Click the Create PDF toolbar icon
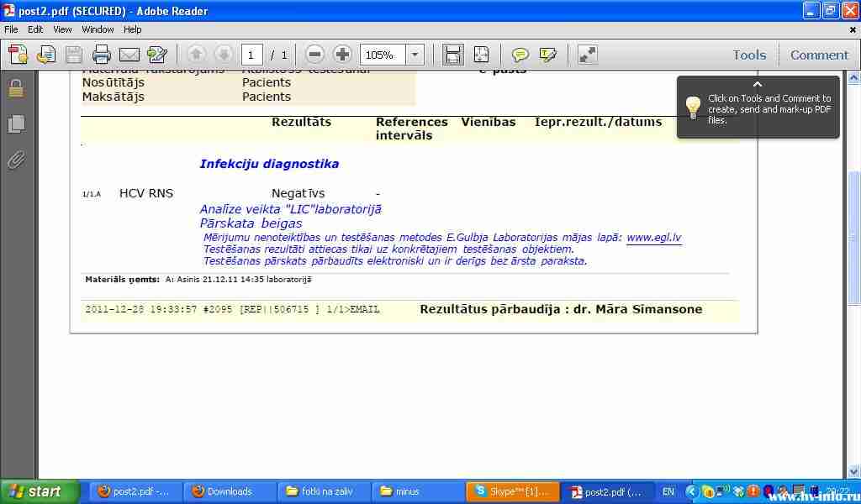Image resolution: width=861 pixels, height=504 pixels. pos(18,55)
